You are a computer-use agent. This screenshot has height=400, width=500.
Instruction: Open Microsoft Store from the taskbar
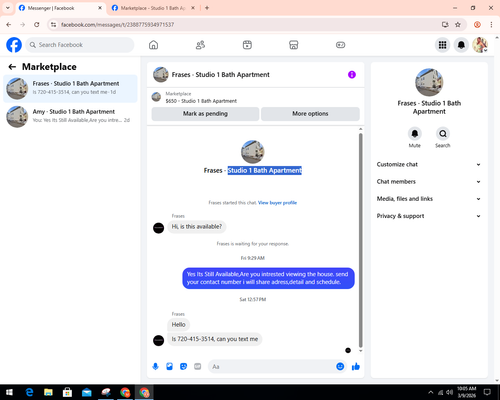(67, 392)
